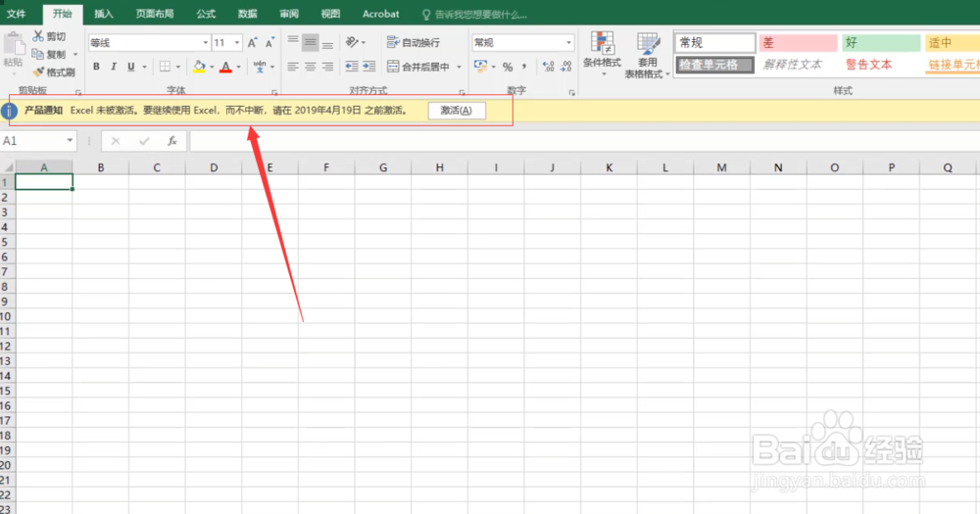Toggle Underline formatting

(130, 67)
